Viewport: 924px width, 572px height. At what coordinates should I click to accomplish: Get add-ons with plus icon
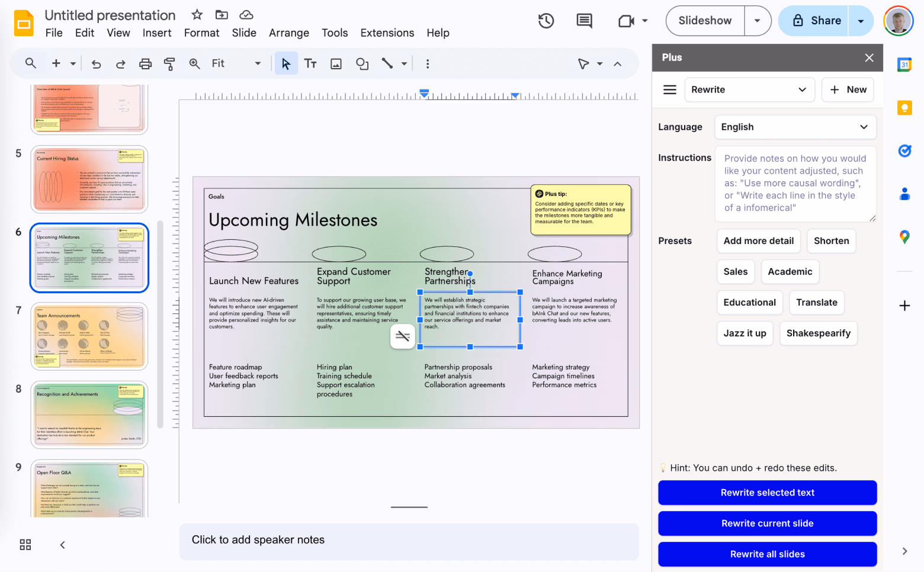(904, 306)
